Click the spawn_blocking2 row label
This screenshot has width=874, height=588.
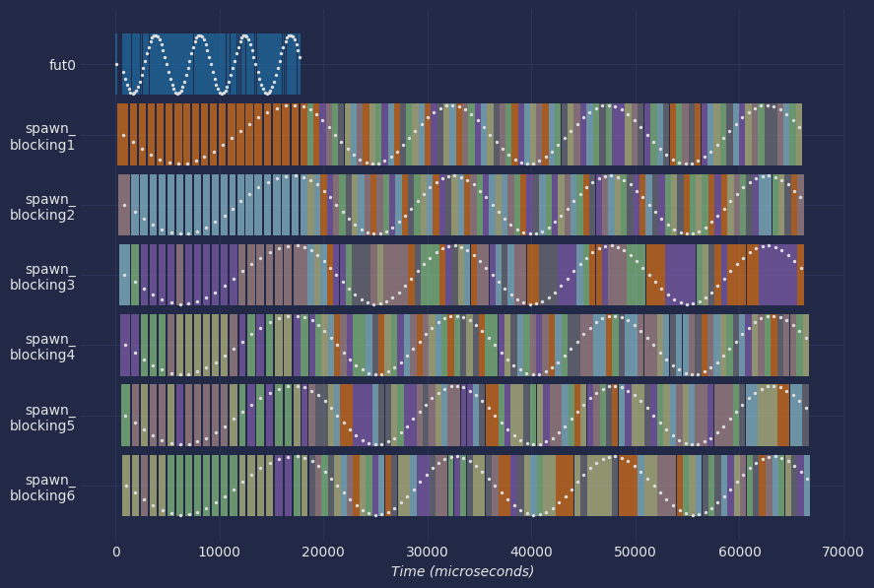42,207
